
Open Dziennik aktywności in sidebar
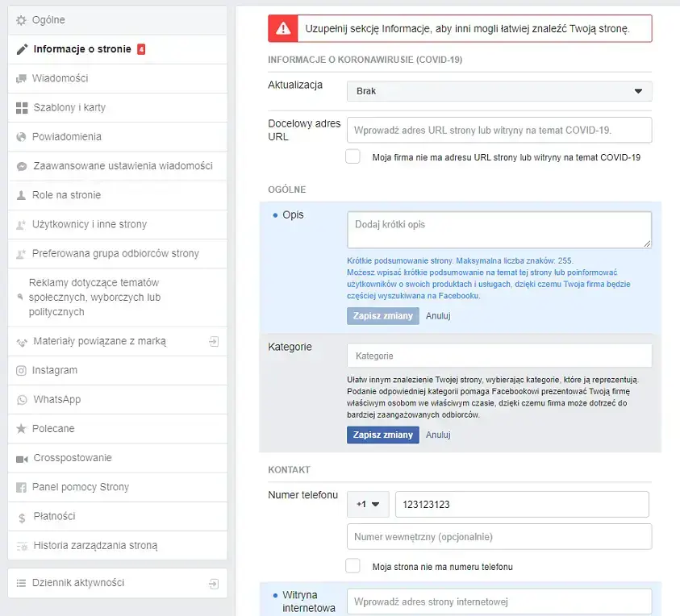tap(78, 583)
